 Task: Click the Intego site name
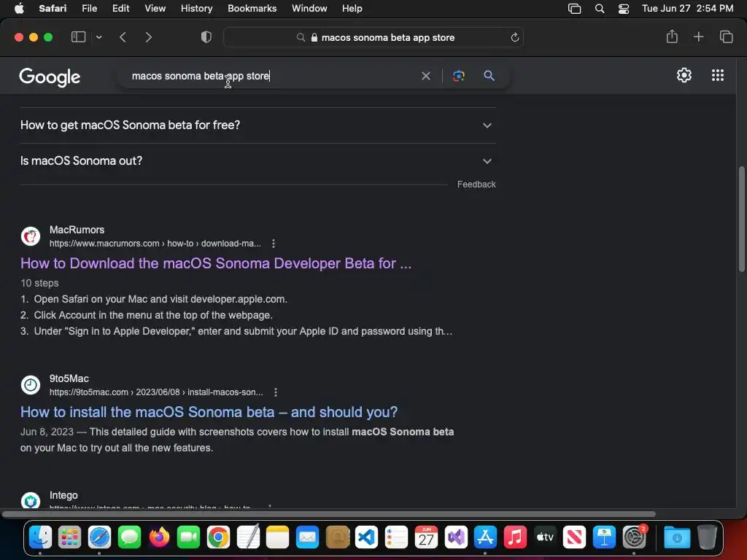(x=63, y=495)
